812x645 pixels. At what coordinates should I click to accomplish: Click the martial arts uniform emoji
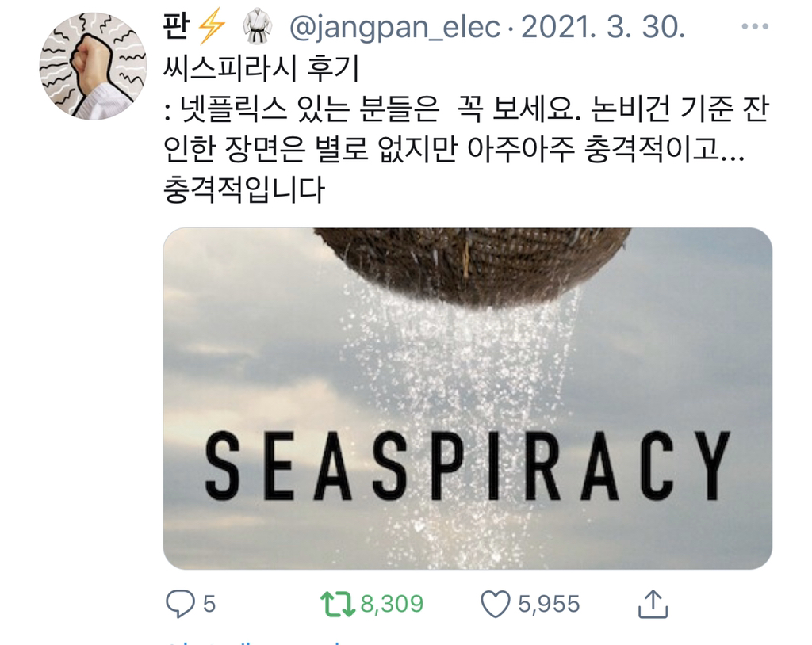pos(257,27)
